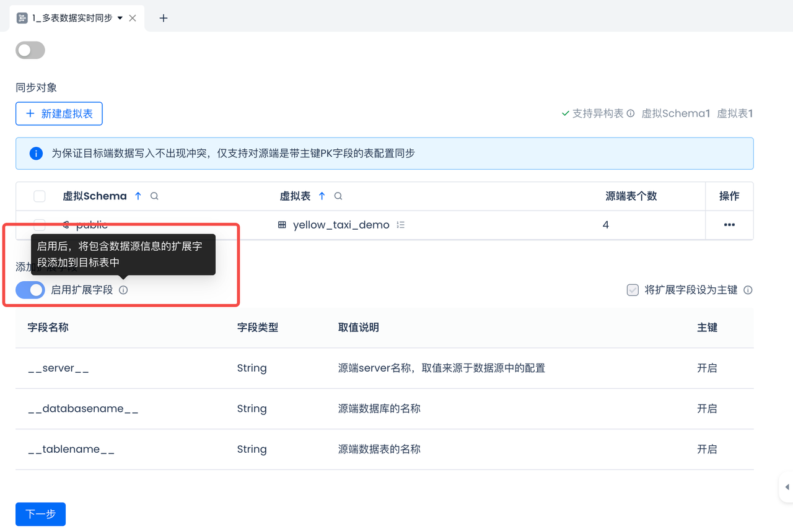Click info icon beside 将扩展字段设为主键
Image resolution: width=793 pixels, height=532 pixels.
click(x=748, y=290)
